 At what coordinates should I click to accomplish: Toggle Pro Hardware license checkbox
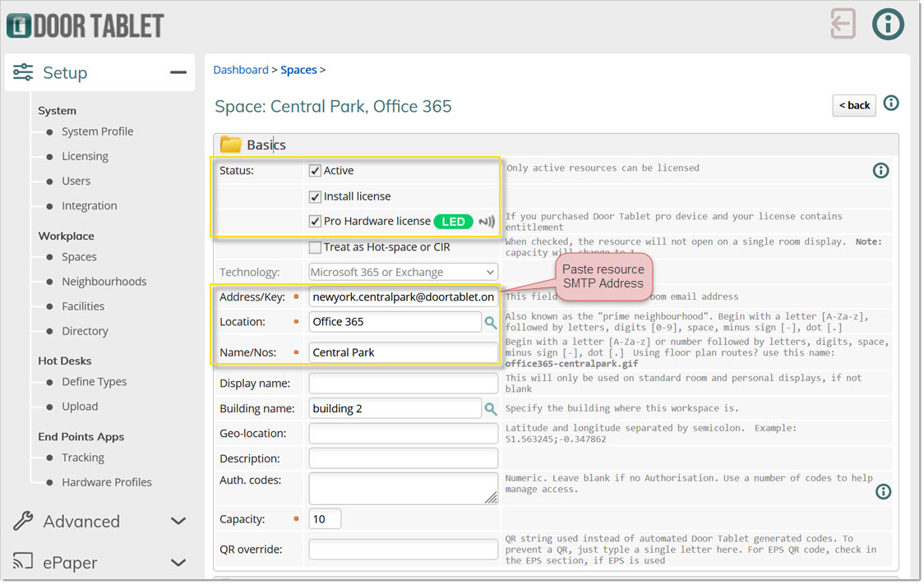tap(316, 222)
